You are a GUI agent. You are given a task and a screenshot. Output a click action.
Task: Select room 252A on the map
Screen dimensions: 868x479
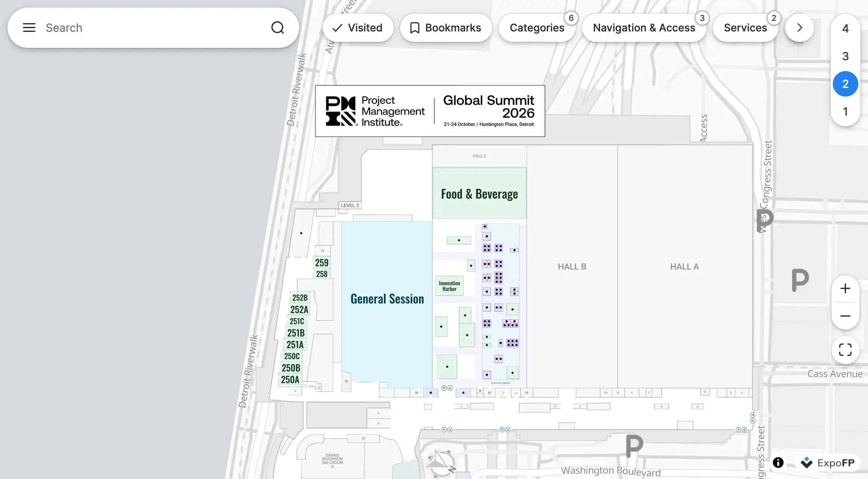click(299, 309)
